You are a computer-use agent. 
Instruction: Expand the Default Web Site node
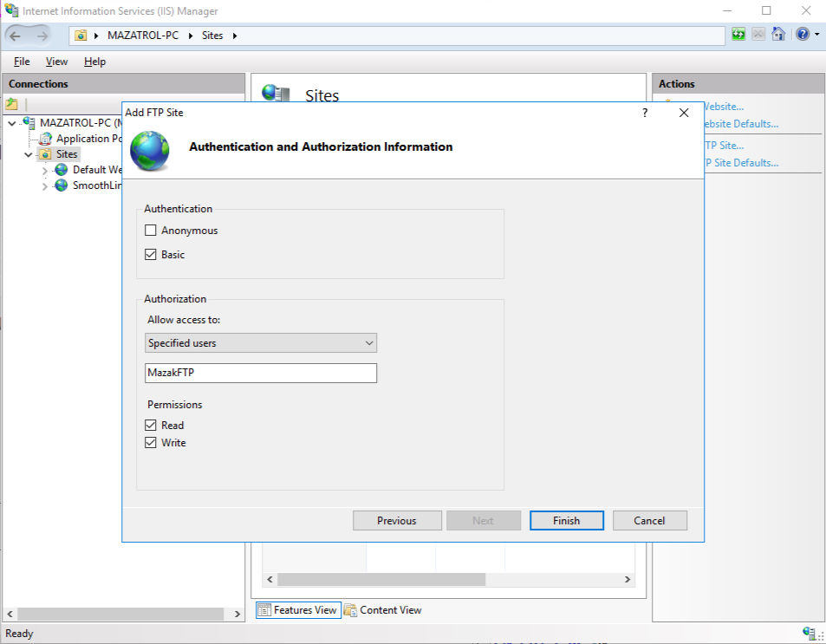45,171
